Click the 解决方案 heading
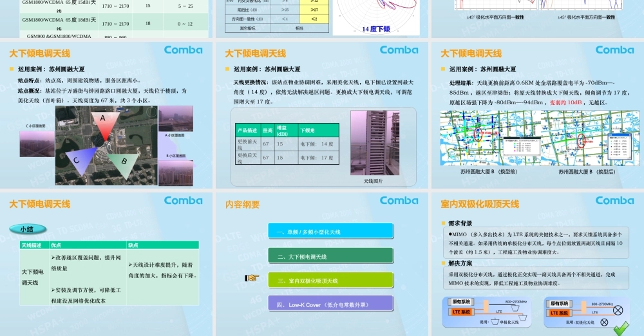The height and width of the screenshot is (336, 644). pos(460,263)
